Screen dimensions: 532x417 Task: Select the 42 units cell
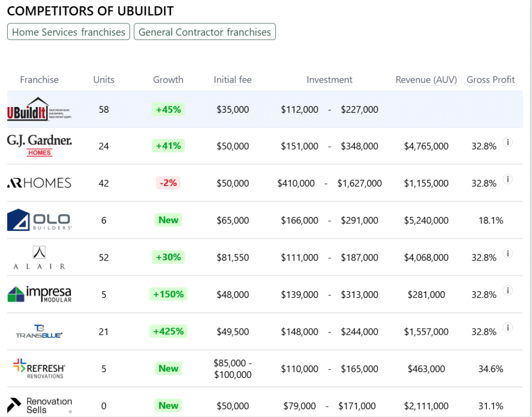coord(104,183)
